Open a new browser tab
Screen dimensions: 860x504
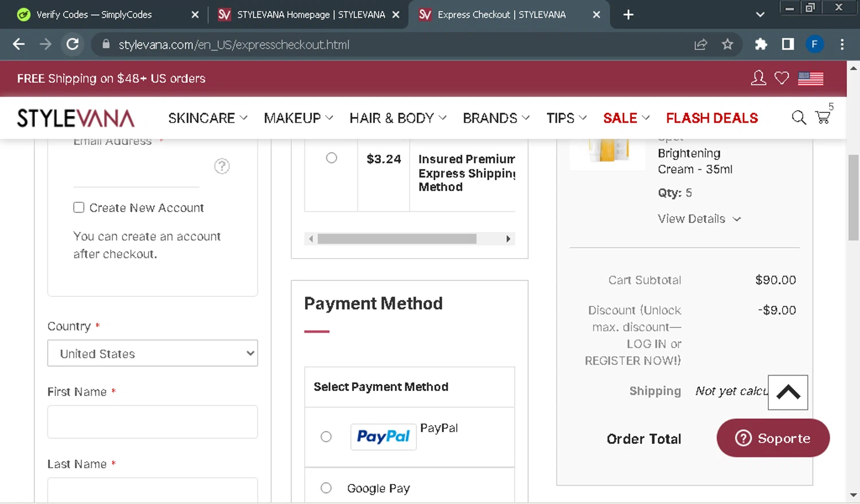[x=628, y=14]
